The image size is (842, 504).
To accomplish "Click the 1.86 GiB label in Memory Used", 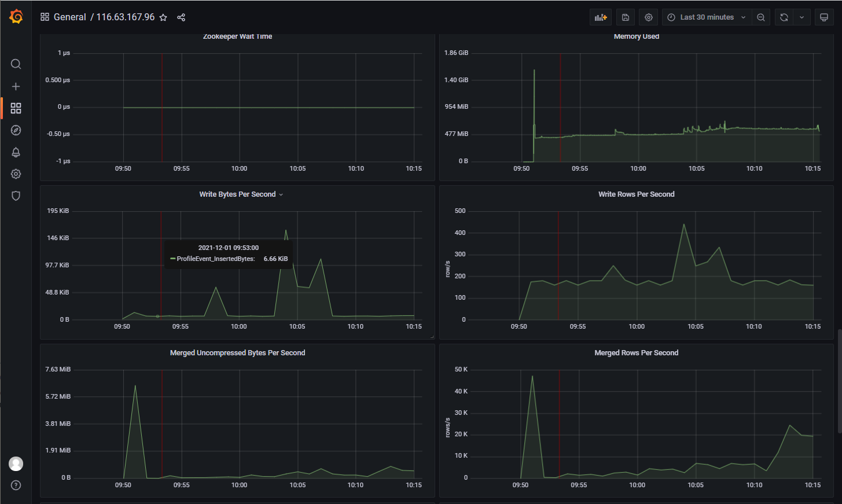I will 456,53.
